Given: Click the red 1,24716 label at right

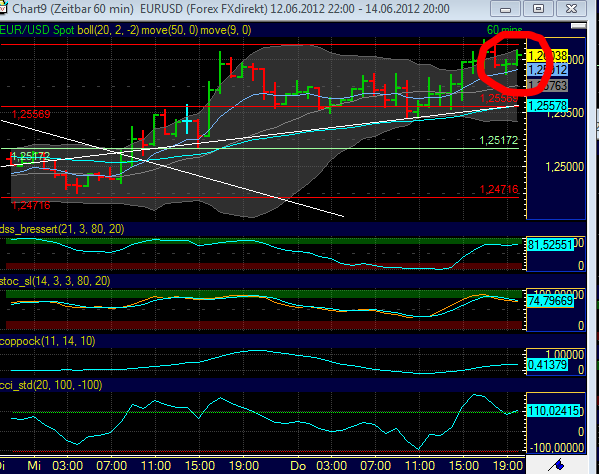Looking at the screenshot, I should click(x=499, y=189).
